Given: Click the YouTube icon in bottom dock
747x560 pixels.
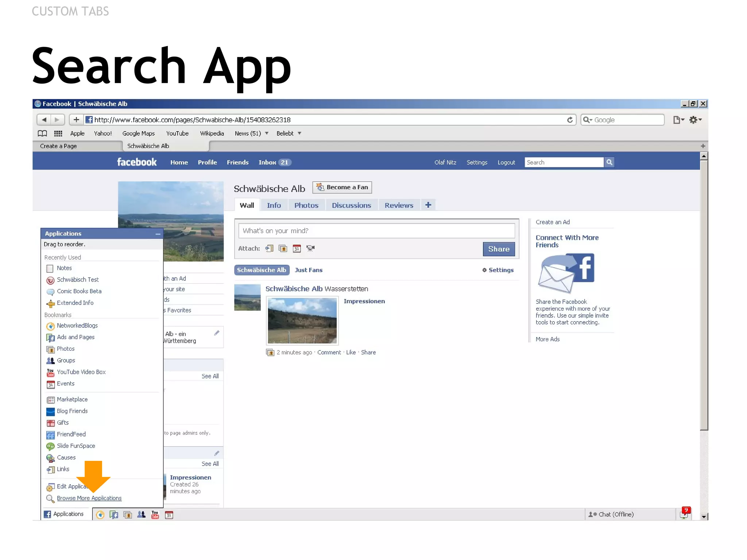Looking at the screenshot, I should pos(155,515).
